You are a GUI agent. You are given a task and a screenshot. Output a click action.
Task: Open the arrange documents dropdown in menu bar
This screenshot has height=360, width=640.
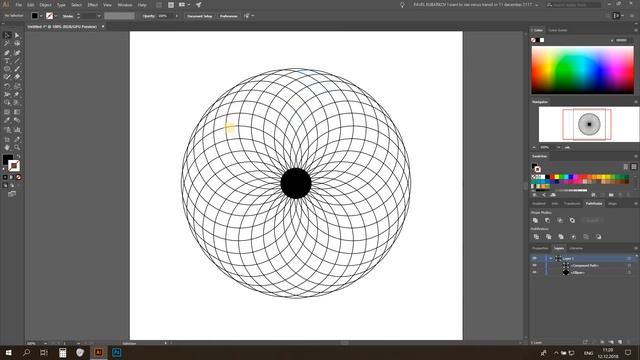tap(189, 5)
